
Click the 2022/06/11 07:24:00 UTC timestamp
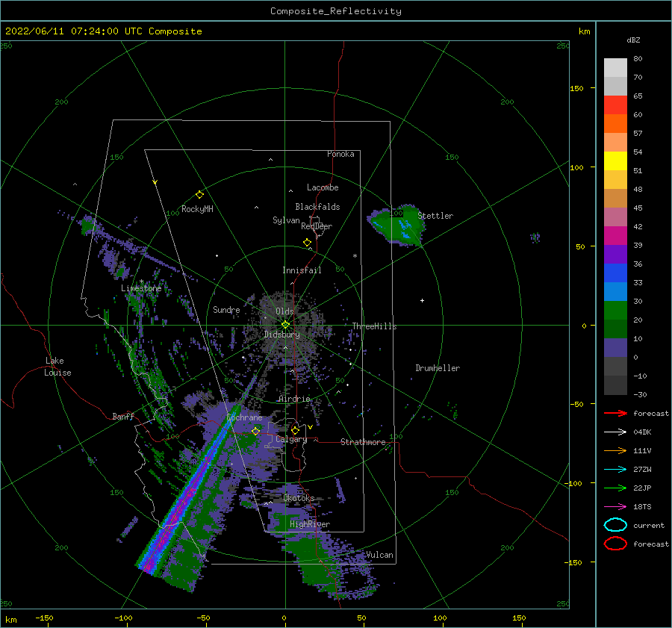tap(104, 31)
